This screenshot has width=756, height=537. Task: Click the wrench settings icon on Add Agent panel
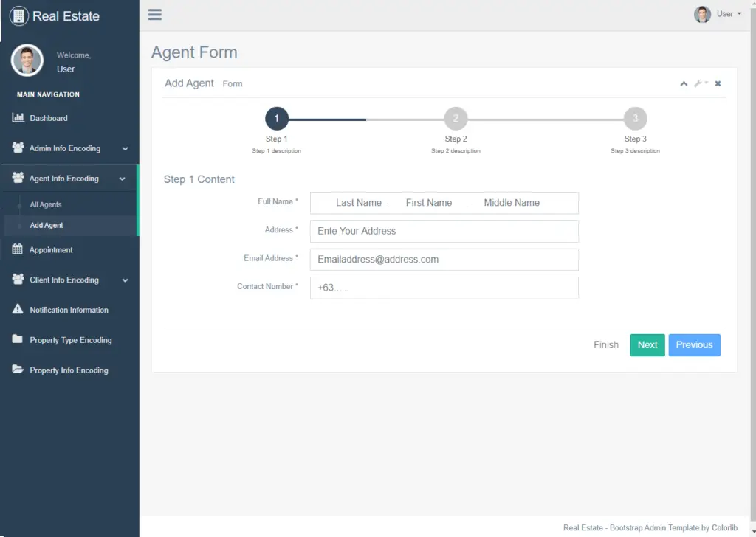click(x=700, y=83)
